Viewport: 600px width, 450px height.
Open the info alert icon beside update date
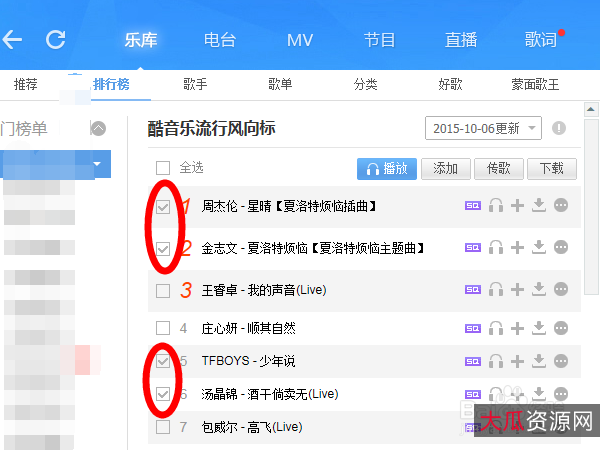[559, 128]
